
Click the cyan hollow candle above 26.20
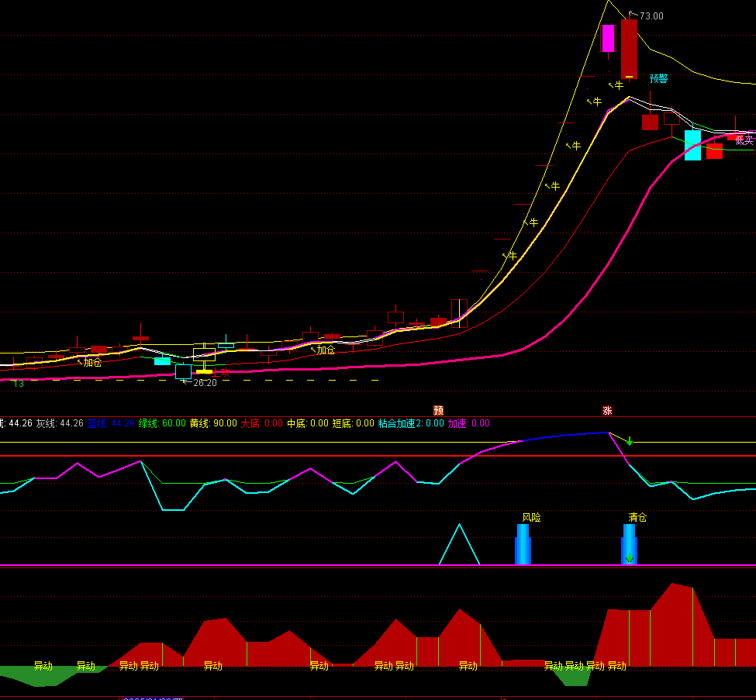point(183,371)
